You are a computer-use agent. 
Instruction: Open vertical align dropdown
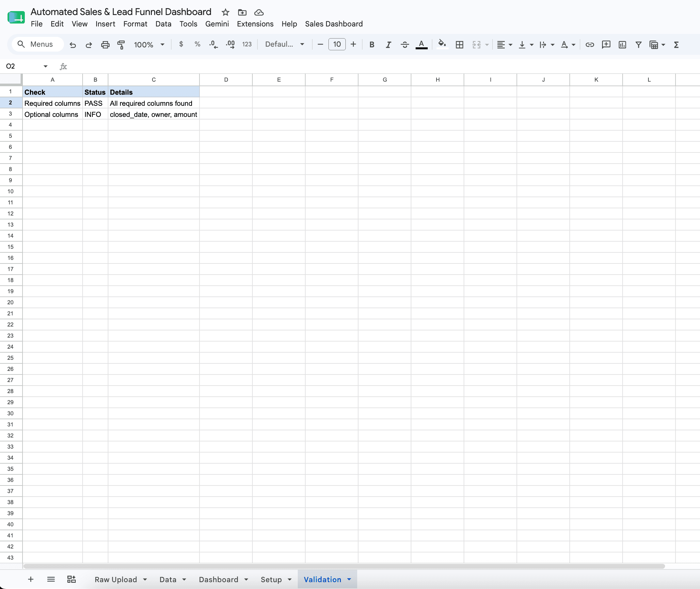tap(526, 44)
